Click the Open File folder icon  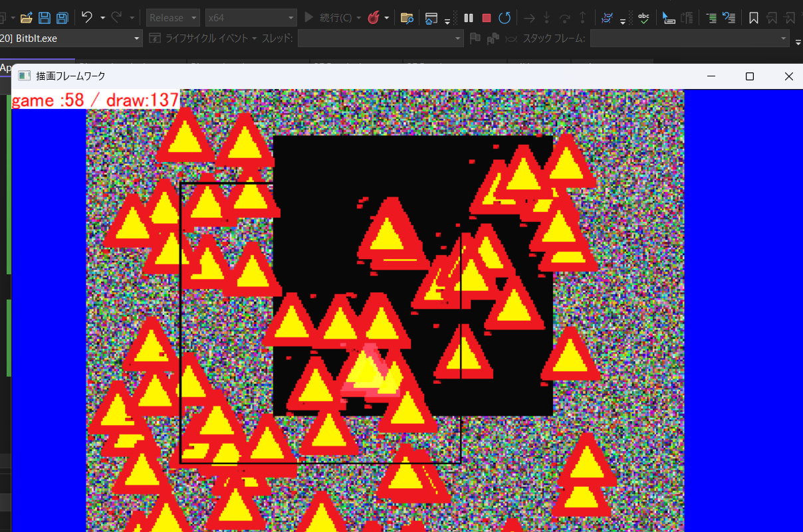coord(27,18)
